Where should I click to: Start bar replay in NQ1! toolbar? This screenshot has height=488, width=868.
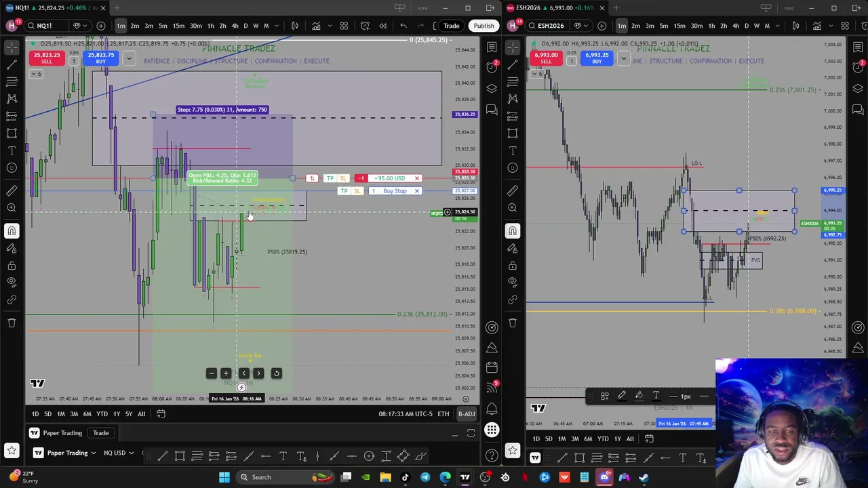[x=383, y=26]
